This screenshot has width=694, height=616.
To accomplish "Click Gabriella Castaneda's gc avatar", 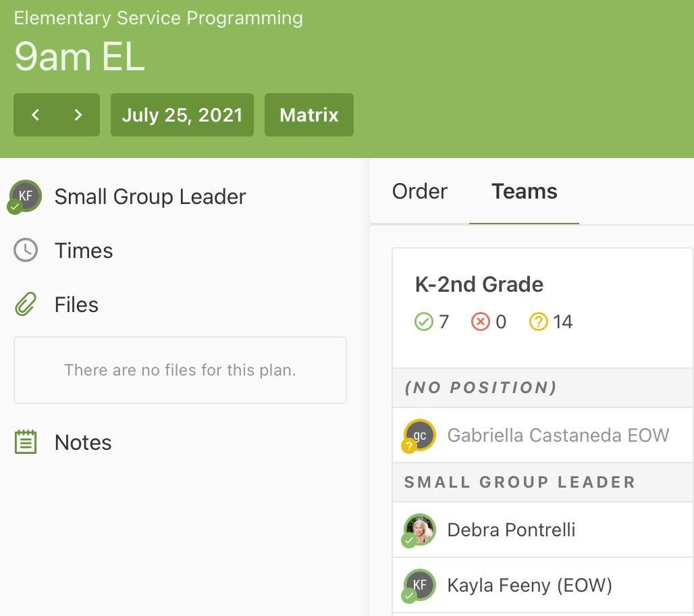I will pos(420,436).
